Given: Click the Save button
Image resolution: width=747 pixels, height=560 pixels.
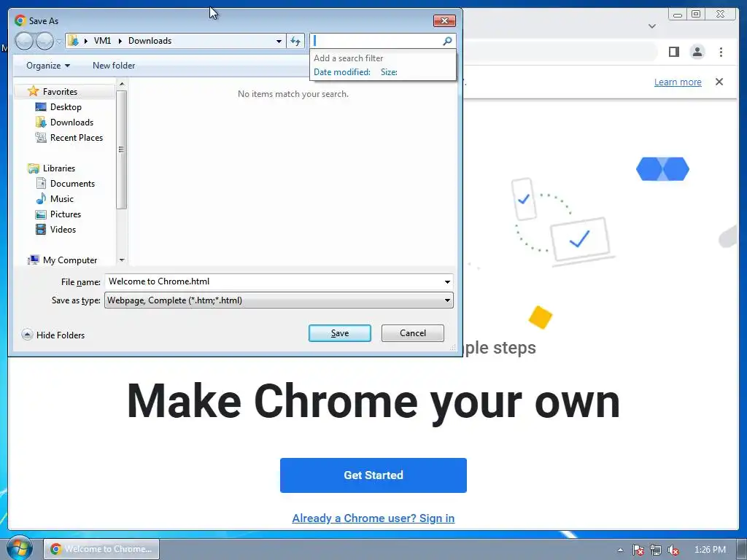Looking at the screenshot, I should click(340, 332).
